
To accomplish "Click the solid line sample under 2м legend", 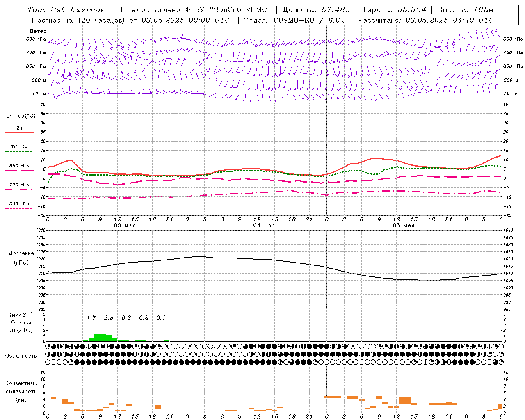I will [19, 133].
